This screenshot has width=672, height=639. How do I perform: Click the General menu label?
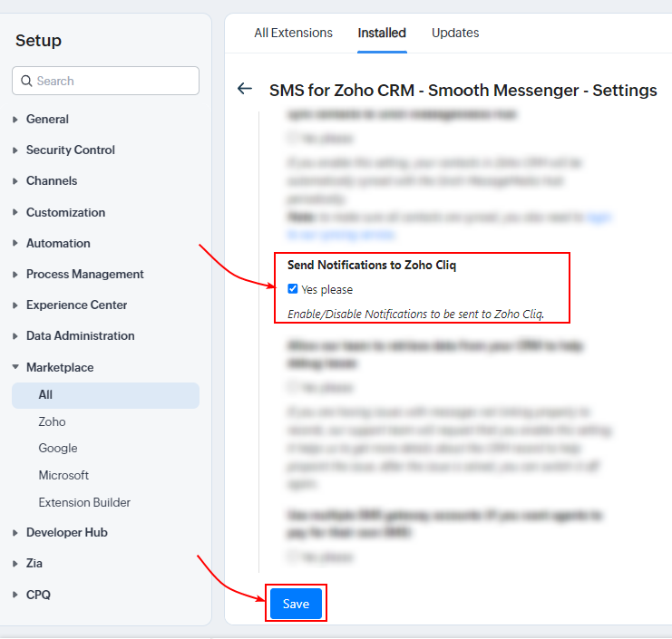[47, 119]
